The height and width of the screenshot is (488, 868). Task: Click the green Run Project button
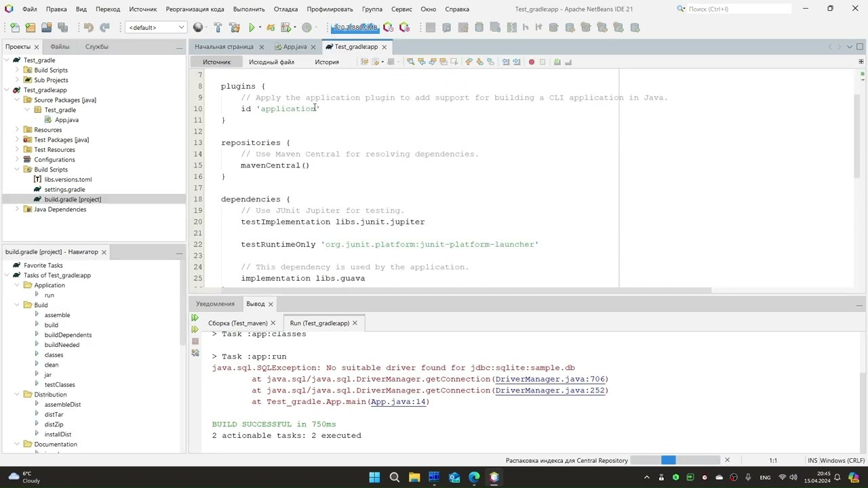(252, 28)
